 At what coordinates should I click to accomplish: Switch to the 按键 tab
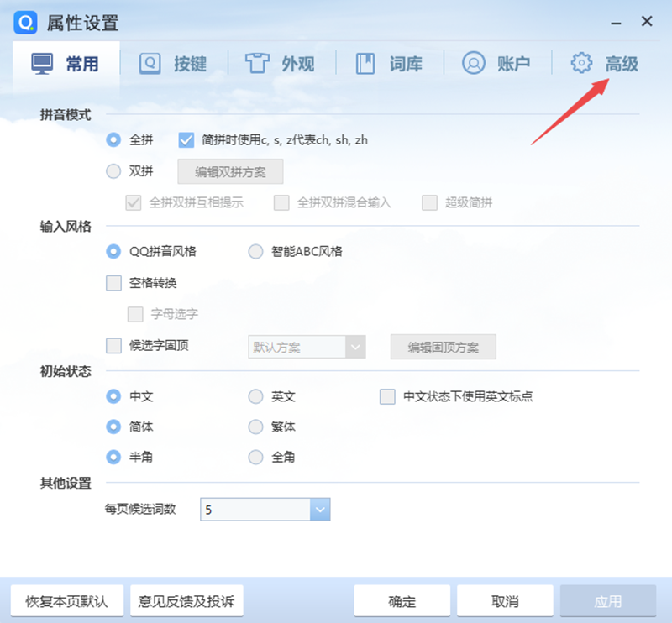click(150, 62)
